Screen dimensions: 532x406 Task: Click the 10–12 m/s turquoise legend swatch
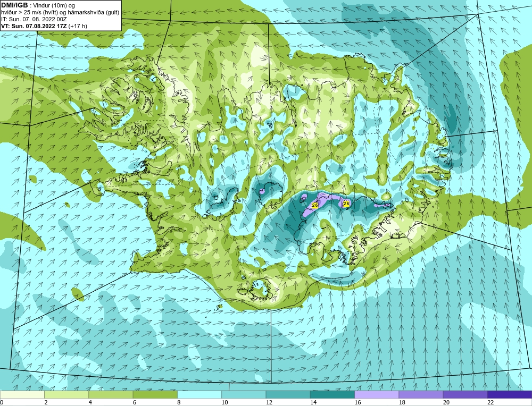pos(244,394)
